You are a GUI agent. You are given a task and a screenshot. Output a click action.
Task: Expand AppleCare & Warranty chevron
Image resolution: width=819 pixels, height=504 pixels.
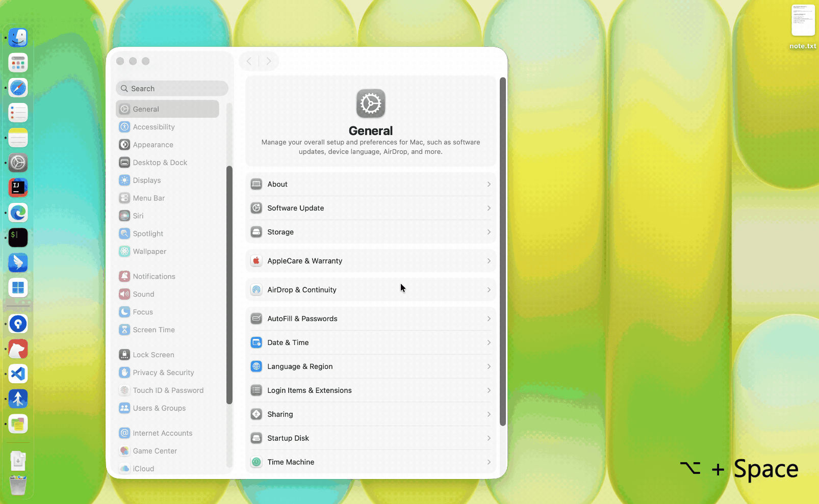[x=489, y=261]
